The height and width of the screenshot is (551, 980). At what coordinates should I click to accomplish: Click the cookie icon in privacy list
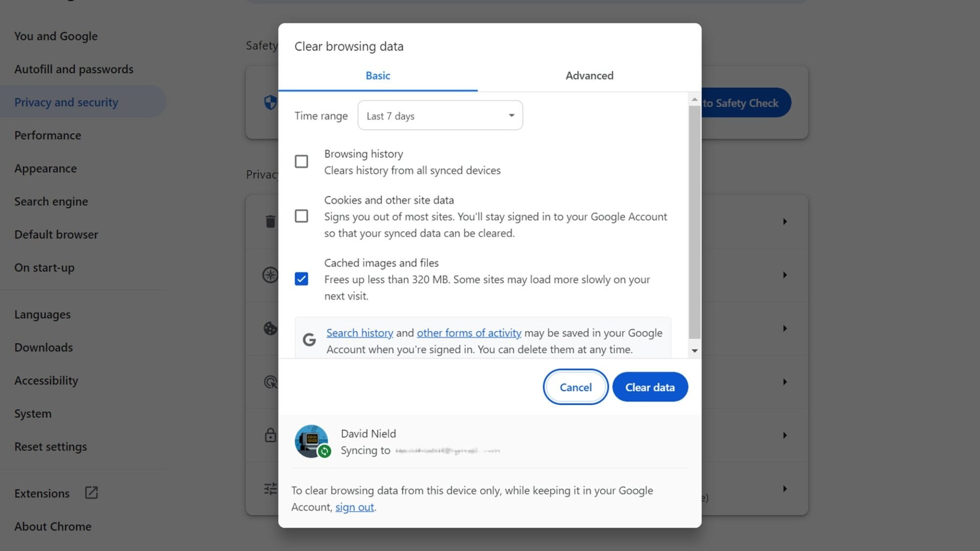tap(270, 329)
